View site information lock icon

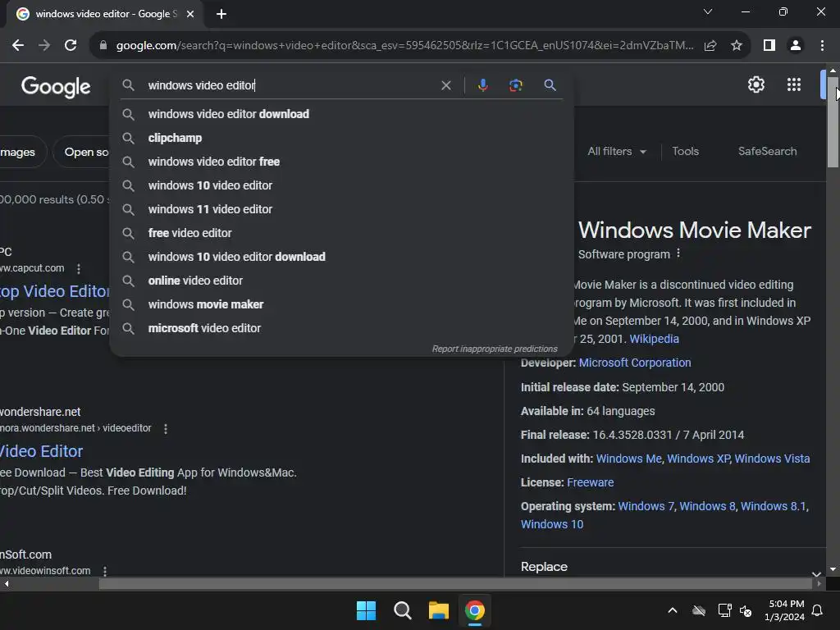[x=103, y=46]
